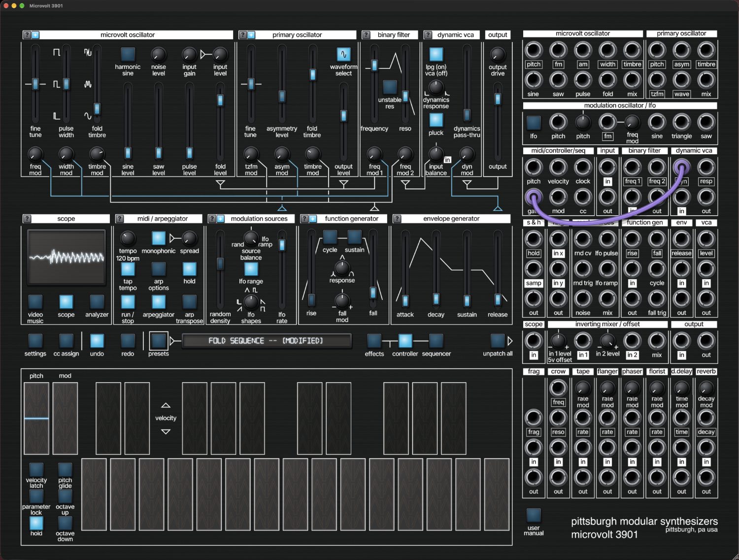Click the run / stop button
Screen dimensions: 739x560
pos(128,302)
